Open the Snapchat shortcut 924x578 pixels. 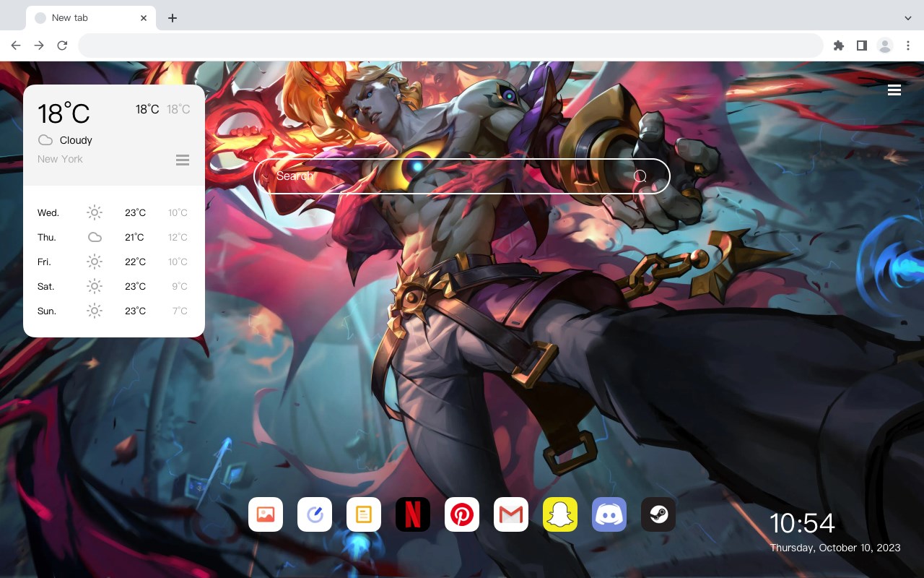560,514
